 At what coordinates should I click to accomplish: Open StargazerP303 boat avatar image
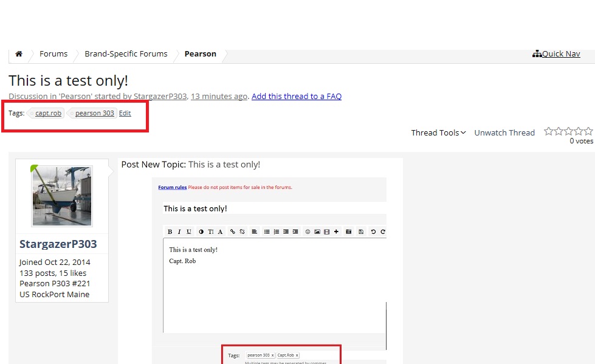(x=62, y=196)
